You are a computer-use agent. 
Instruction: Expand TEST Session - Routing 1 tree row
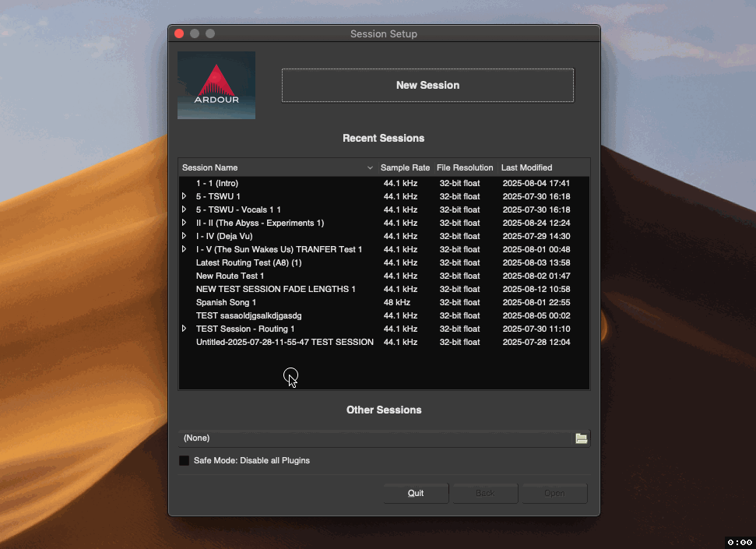tap(185, 329)
